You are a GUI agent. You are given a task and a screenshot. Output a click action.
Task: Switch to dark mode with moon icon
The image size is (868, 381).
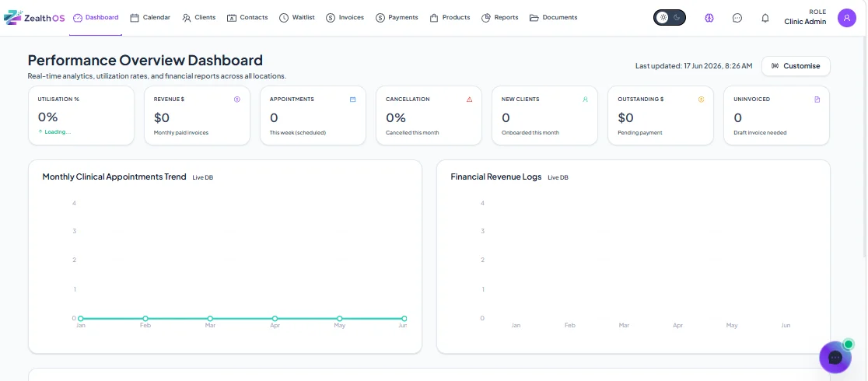(x=677, y=18)
